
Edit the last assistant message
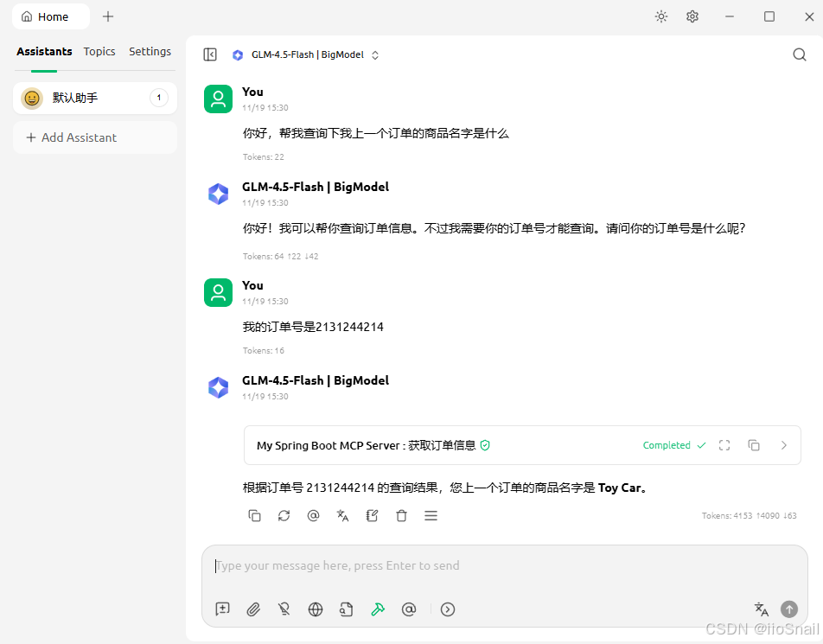tap(372, 516)
